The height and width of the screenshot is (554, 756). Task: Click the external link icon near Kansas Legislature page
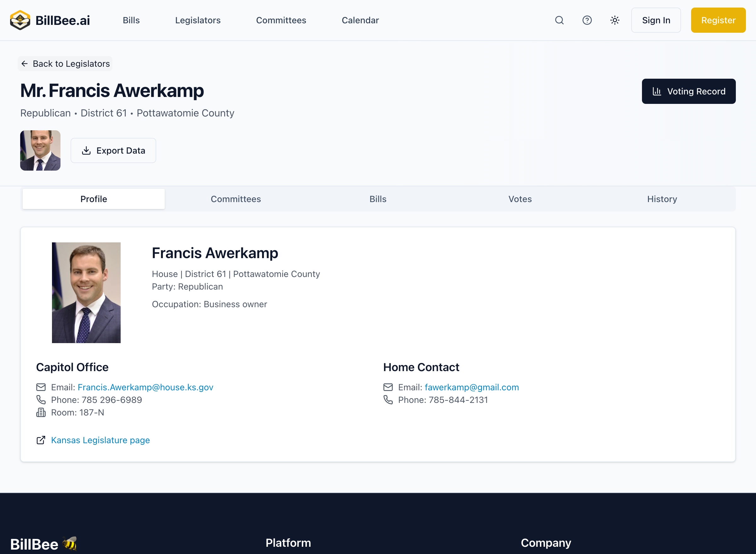41,440
